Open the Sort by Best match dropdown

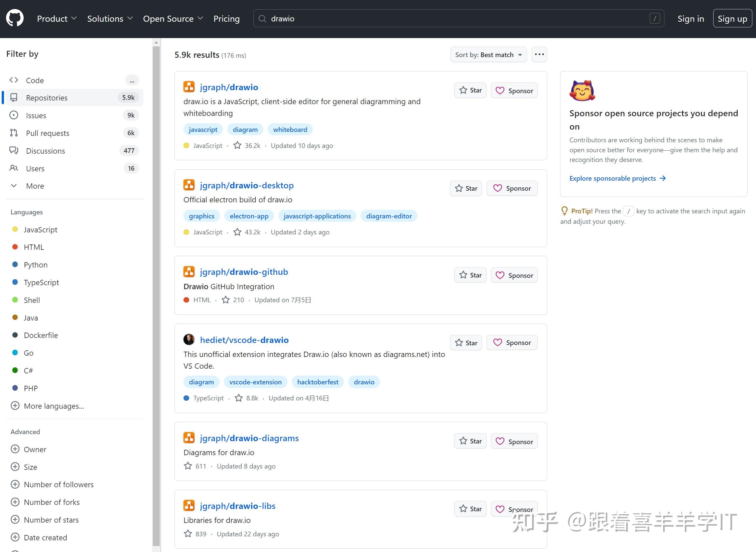pos(488,55)
